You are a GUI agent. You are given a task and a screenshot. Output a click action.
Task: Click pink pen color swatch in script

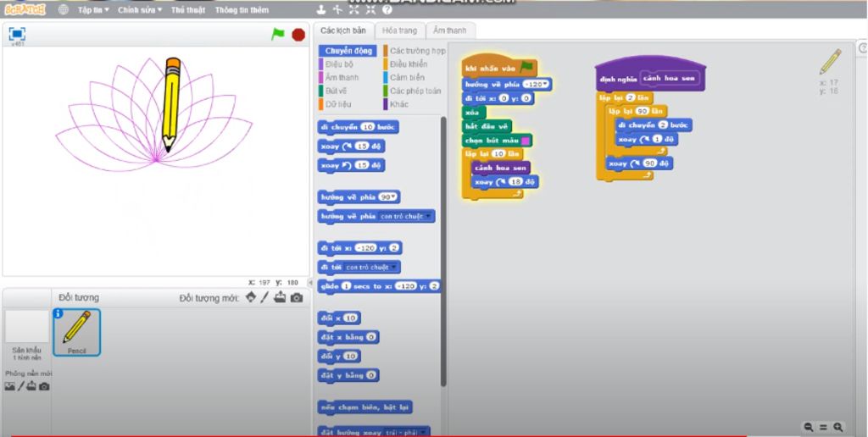tap(526, 141)
